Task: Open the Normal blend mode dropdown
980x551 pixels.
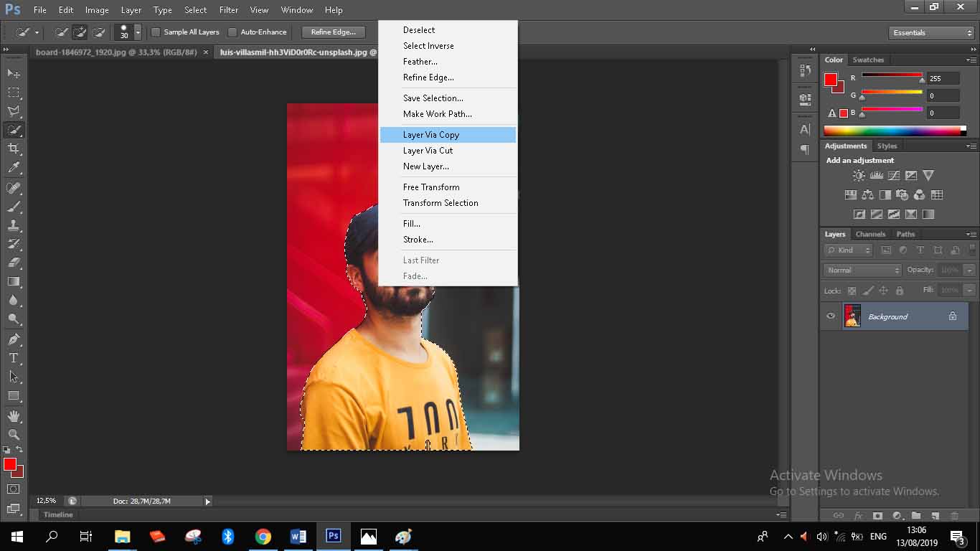Action: point(862,270)
